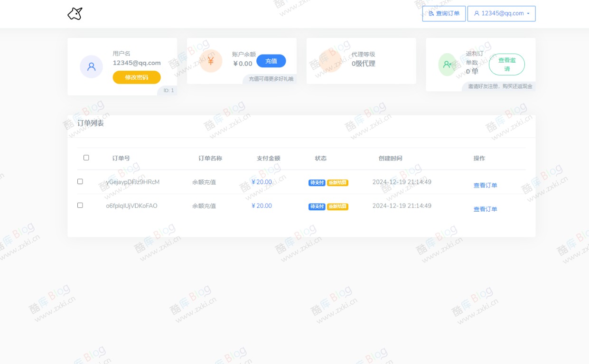This screenshot has height=364, width=589.
Task: Click the person icon beside 12345@qq.com
Action: 476,13
